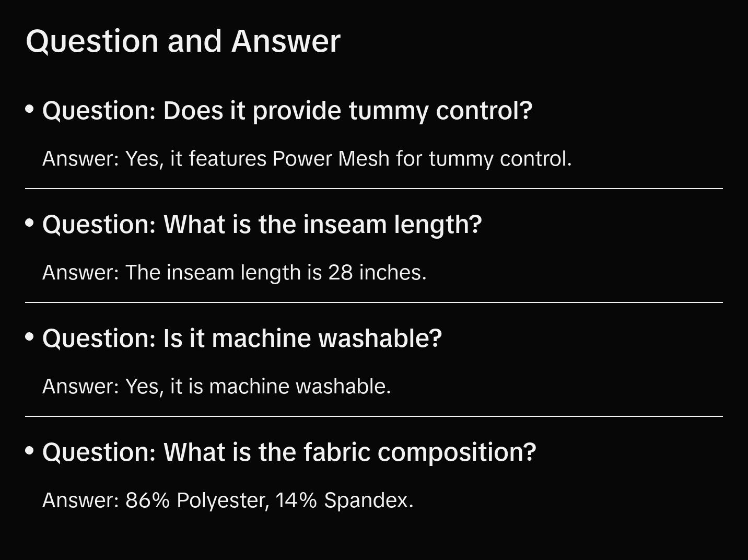The image size is (748, 560).
Task: Click the Power Mesh tummy control answer
Action: point(307,159)
